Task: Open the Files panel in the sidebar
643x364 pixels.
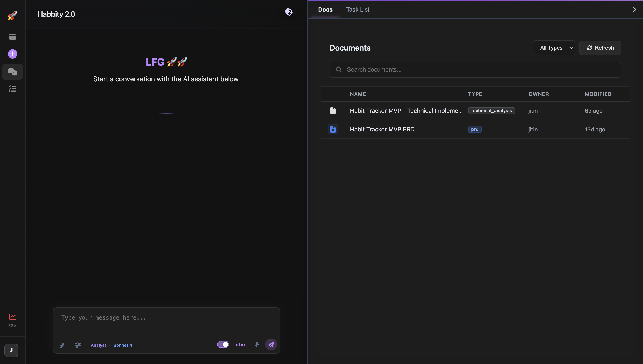Action: tap(12, 37)
